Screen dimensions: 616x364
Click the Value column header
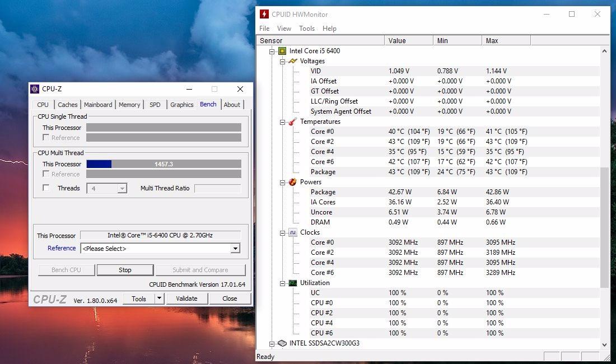point(409,40)
